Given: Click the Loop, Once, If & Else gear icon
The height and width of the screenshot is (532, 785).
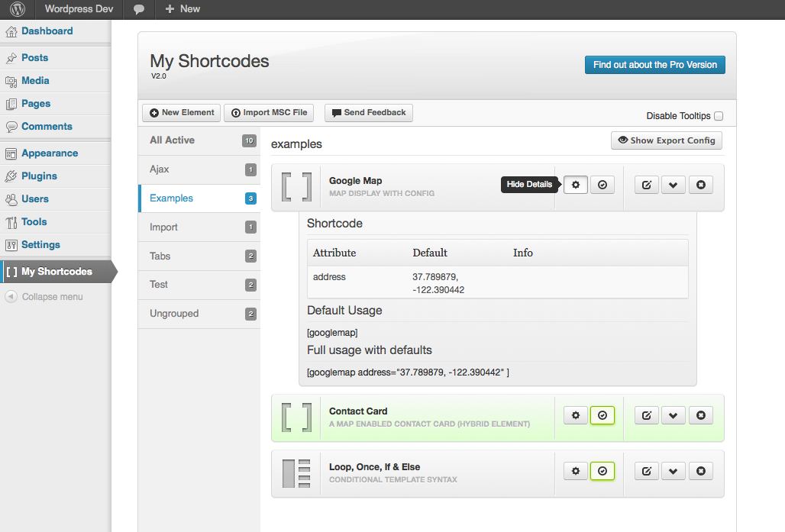Looking at the screenshot, I should coord(575,471).
